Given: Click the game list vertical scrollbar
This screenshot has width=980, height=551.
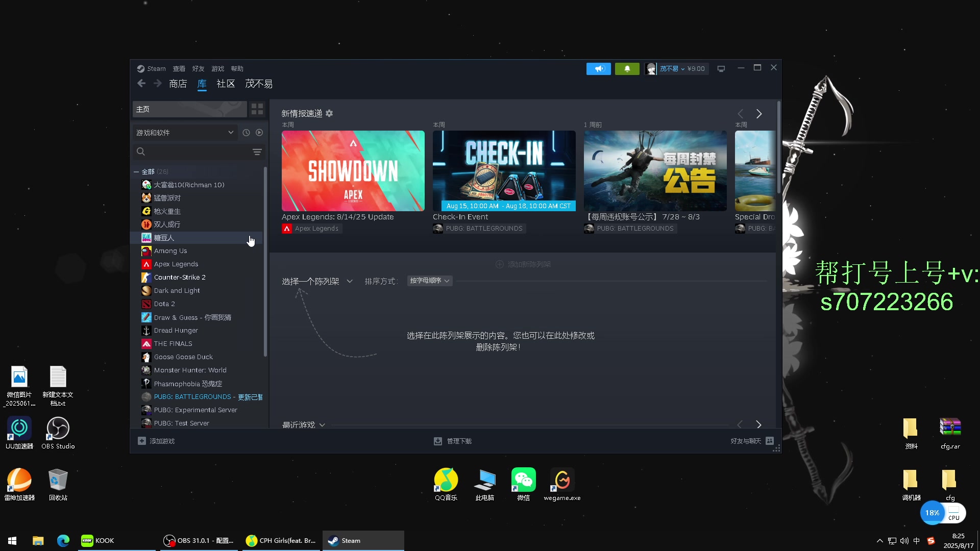Looking at the screenshot, I should click(265, 262).
